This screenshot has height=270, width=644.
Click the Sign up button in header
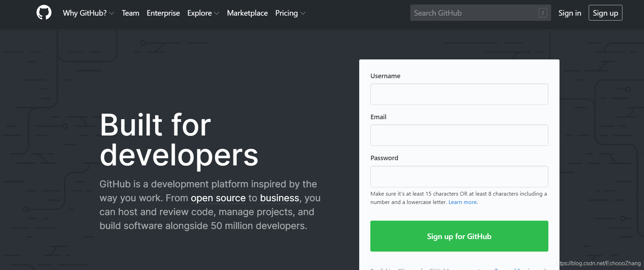605,13
